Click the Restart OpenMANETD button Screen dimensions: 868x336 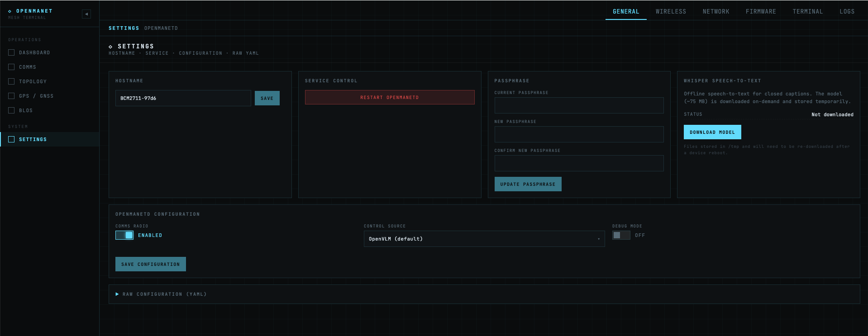tap(390, 97)
